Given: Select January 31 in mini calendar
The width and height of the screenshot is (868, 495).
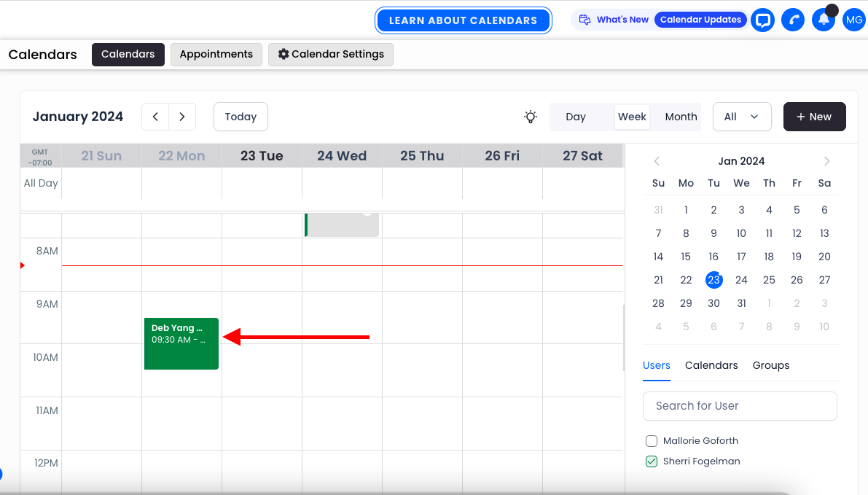Looking at the screenshot, I should (x=741, y=303).
